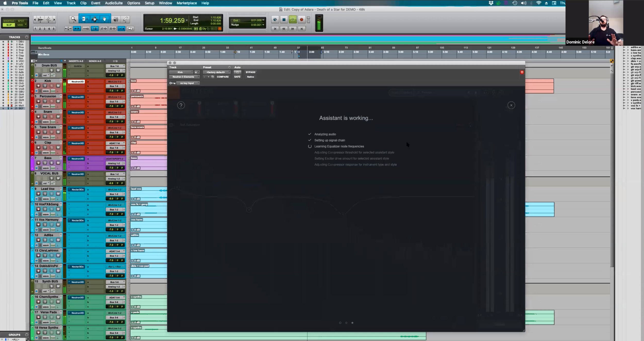Open the AudioSuite menu
The height and width of the screenshot is (341, 644).
pos(114,3)
